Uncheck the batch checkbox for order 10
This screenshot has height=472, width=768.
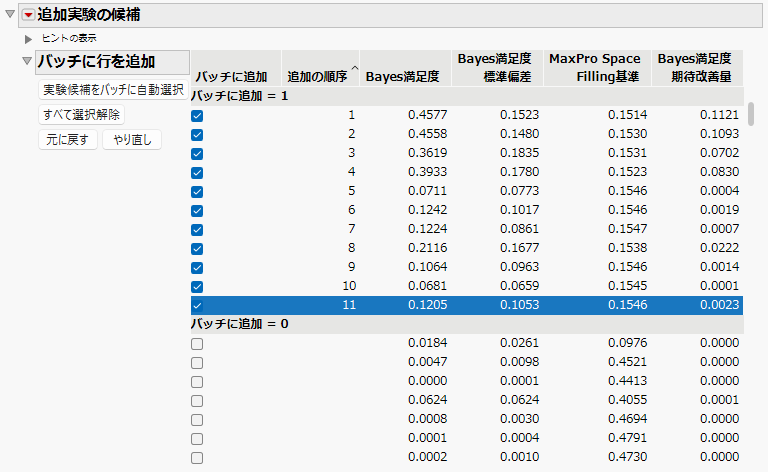tap(197, 286)
